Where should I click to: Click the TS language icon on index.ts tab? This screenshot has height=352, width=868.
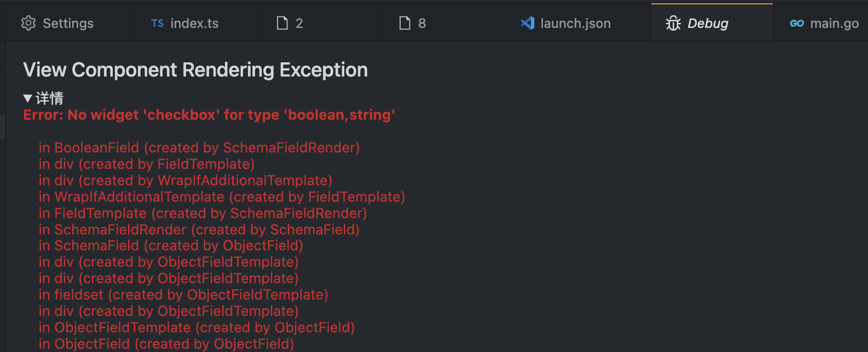pyautogui.click(x=157, y=24)
